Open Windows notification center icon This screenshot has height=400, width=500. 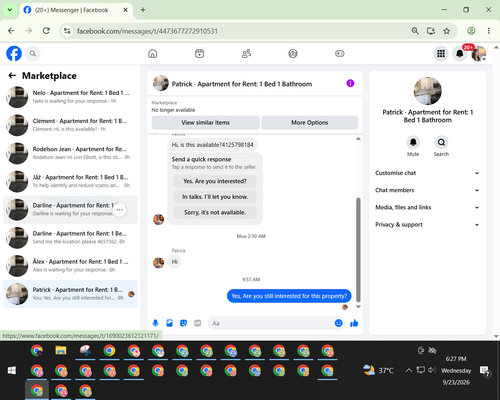pos(484,370)
